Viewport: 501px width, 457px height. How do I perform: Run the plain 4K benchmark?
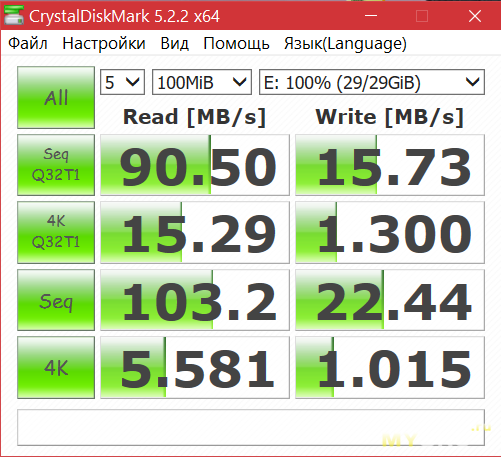[56, 367]
